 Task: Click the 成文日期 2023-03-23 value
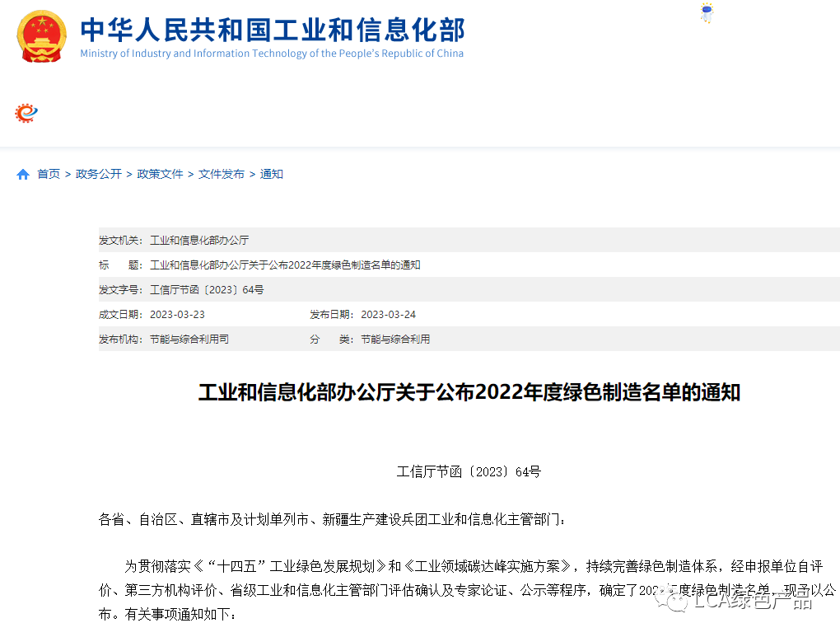177,315
